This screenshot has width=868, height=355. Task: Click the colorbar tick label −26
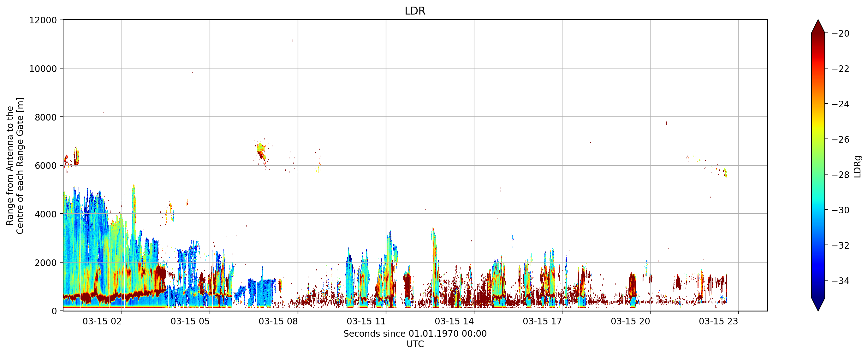pos(840,139)
